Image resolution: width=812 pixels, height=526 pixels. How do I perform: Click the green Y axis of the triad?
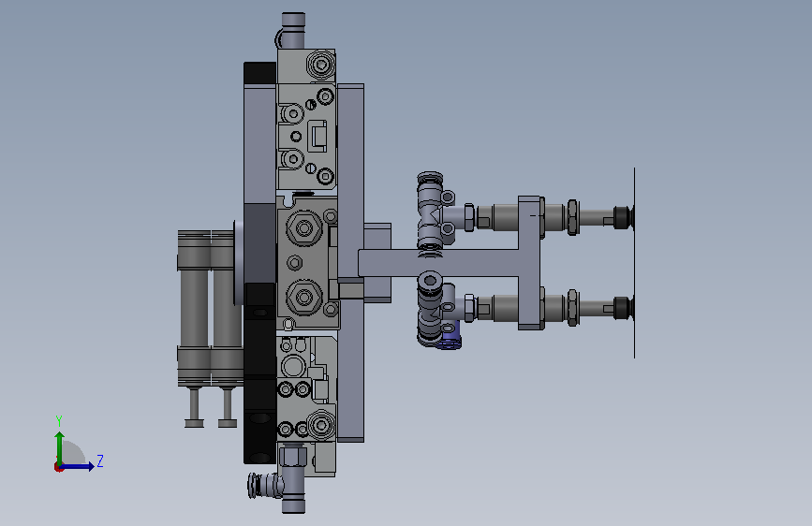[60, 448]
